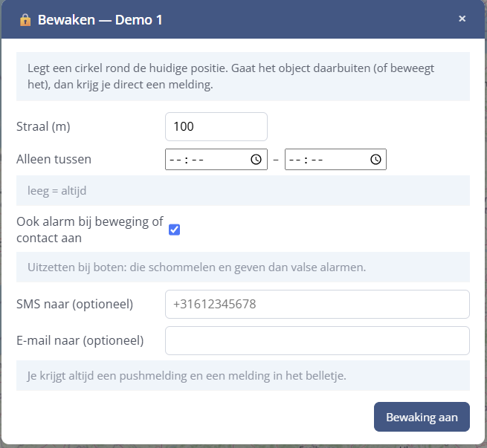Screen dimensions: 487x448
Task: Click the 'SMS naar (optioneel)' label
Action: [x=74, y=305]
